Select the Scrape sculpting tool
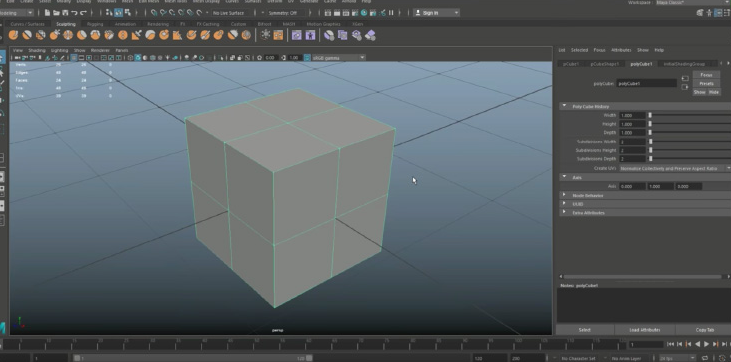Viewport: 731px width, 362px height. 164,35
